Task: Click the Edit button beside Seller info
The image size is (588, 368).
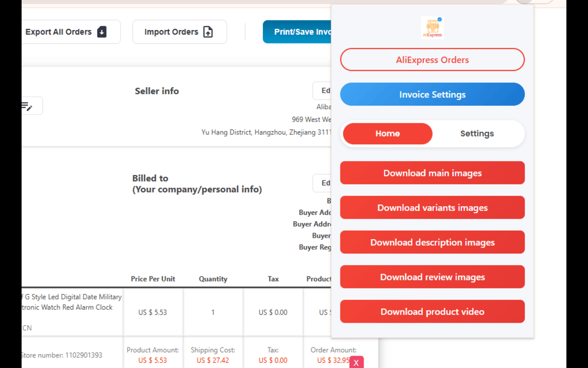Action: pyautogui.click(x=322, y=91)
